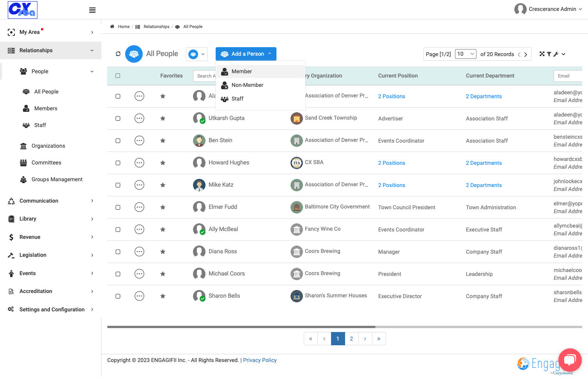Toggle the select-all checkbox in table header

(x=118, y=76)
